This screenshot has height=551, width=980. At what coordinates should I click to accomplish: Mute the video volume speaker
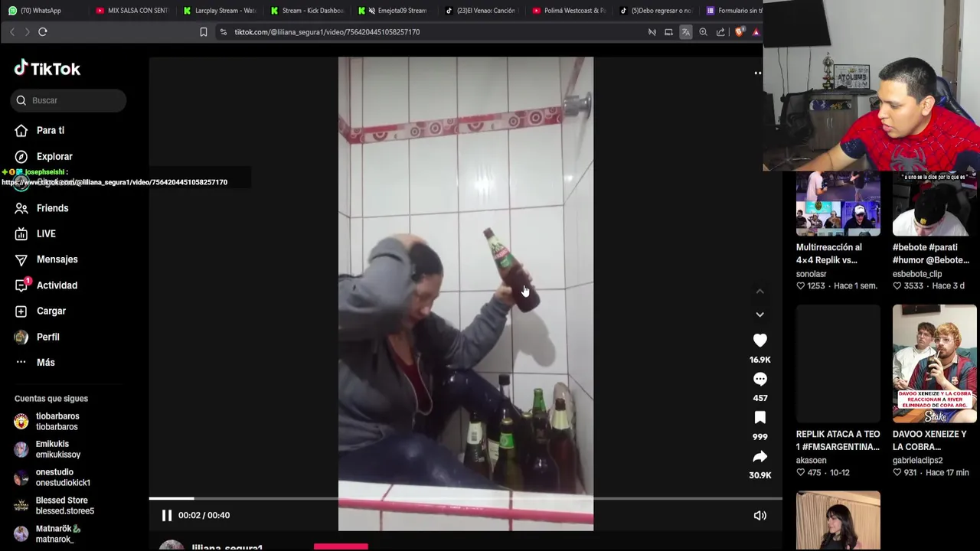coord(759,515)
